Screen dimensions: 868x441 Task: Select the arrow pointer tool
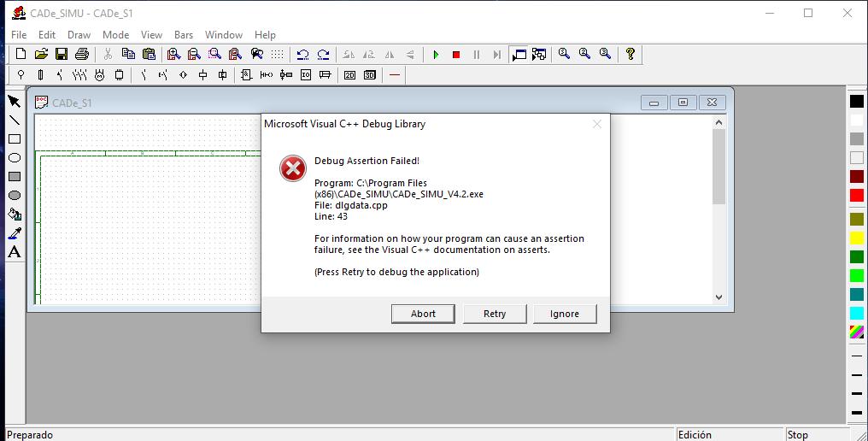(x=15, y=102)
